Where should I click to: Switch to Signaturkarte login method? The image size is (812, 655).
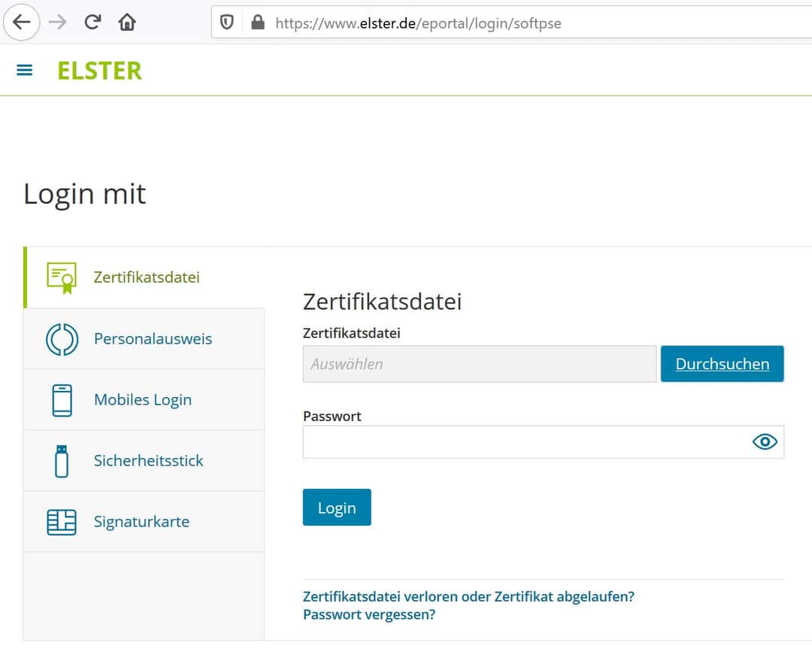pos(144,521)
